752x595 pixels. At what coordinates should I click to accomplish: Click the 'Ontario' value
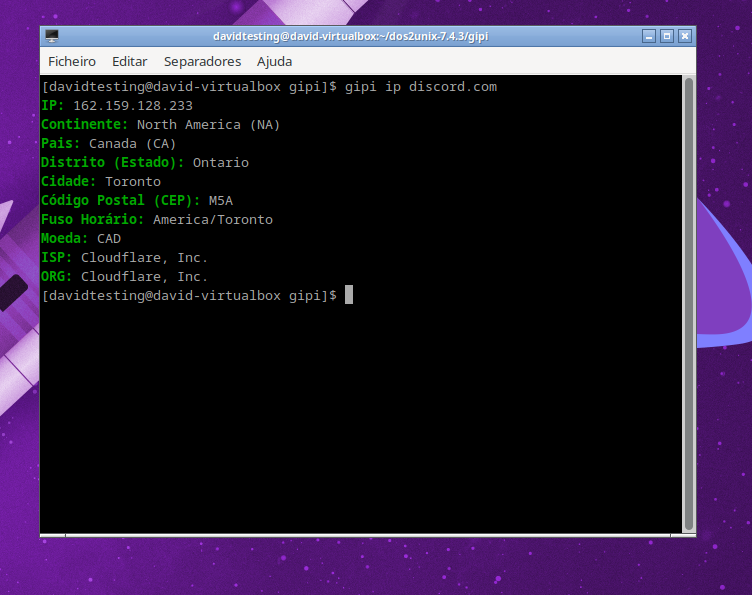click(221, 163)
